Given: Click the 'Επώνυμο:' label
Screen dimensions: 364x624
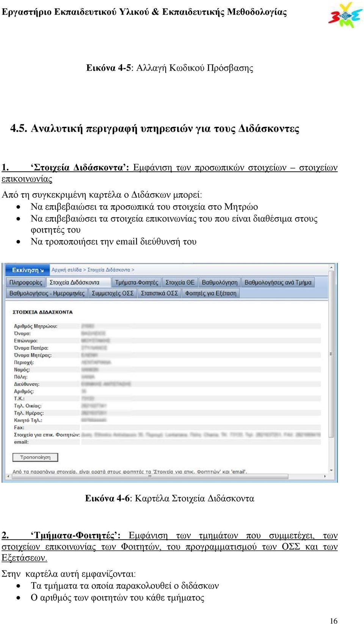Looking at the screenshot, I should [x=26, y=341].
